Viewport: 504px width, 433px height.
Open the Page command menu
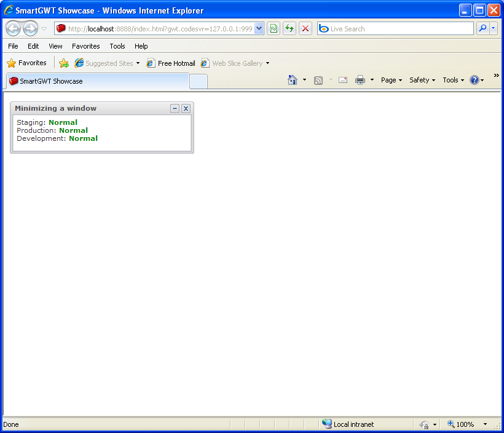(392, 80)
